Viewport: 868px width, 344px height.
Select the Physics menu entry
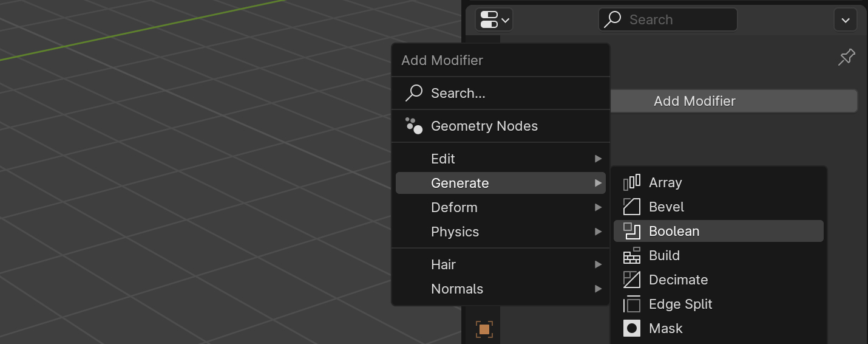(501, 232)
